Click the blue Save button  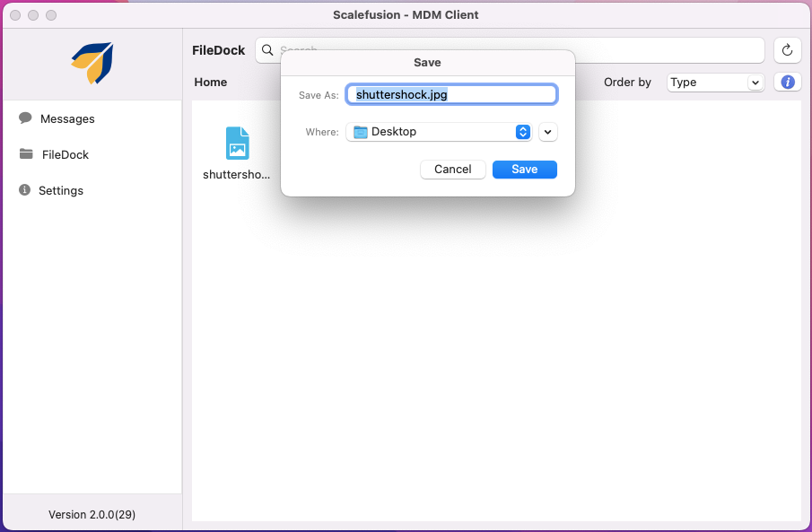525,170
